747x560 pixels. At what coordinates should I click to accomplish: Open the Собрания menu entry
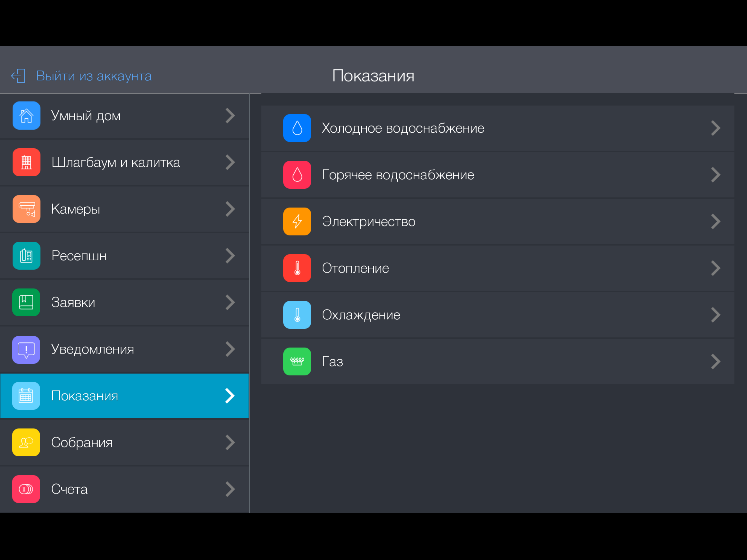pyautogui.click(x=124, y=442)
